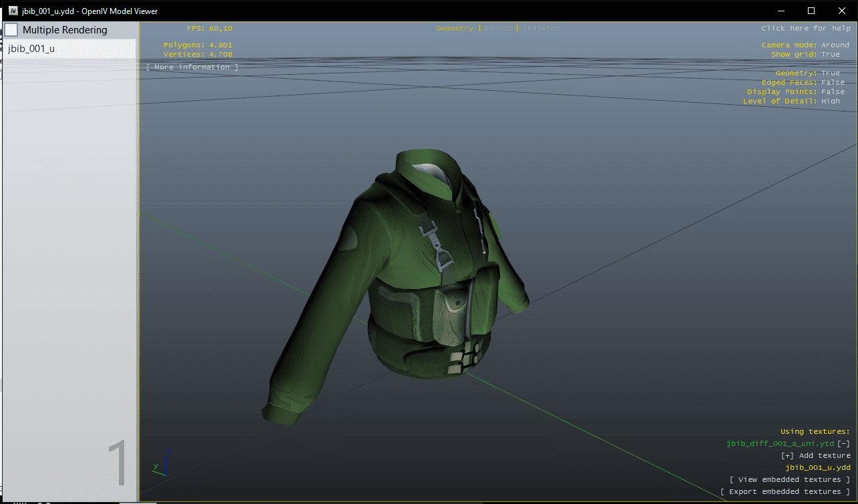
Task: Select the jbib_diff_001_a_uni.ytd texture entry
Action: click(x=780, y=444)
